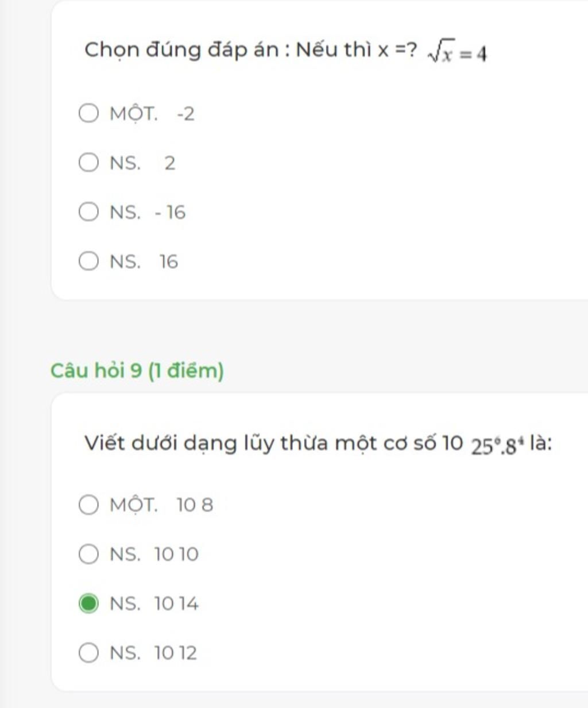Click the answer label text NS. 10 10
Screen dimensions: 588x708
[x=154, y=555]
